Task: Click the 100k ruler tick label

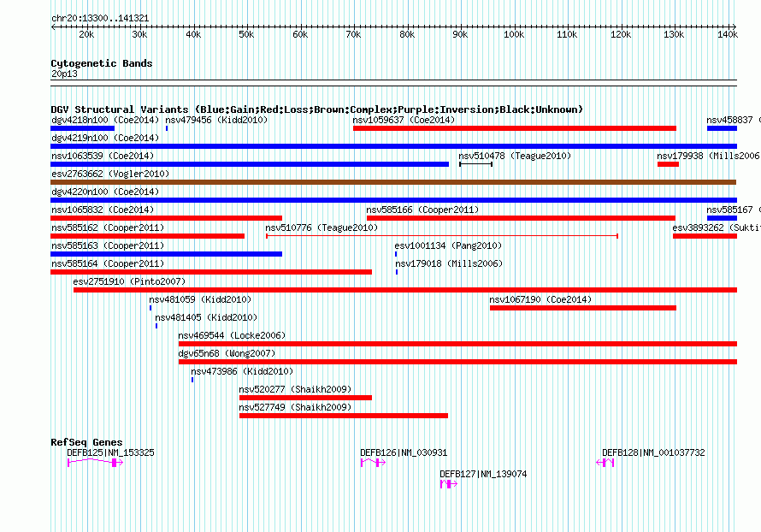Action: point(514,34)
